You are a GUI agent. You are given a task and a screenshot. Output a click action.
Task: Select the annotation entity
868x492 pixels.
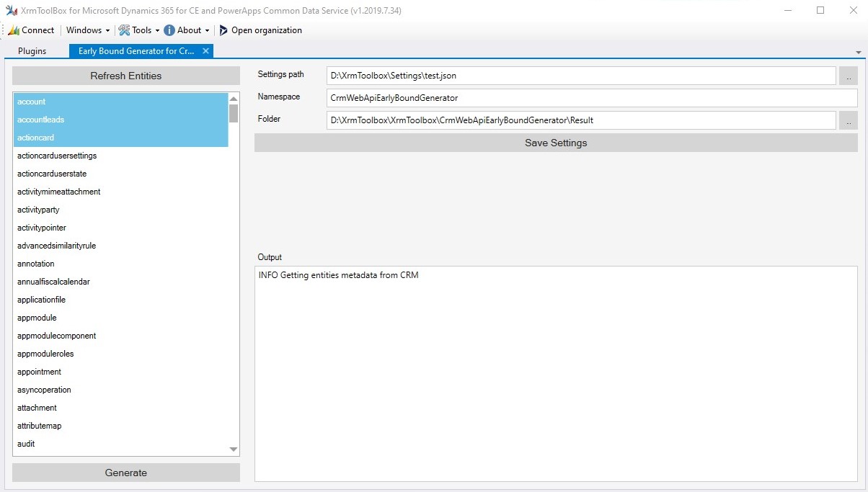pos(121,264)
